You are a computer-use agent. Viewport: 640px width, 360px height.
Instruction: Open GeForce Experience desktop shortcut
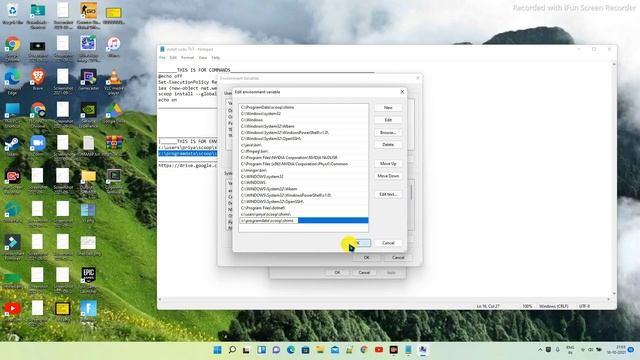point(88,114)
